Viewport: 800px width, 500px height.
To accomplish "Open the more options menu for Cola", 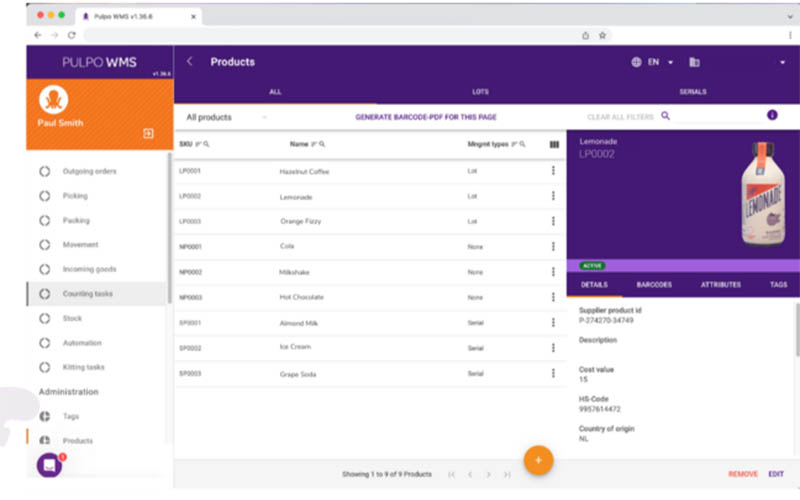I will (x=553, y=246).
